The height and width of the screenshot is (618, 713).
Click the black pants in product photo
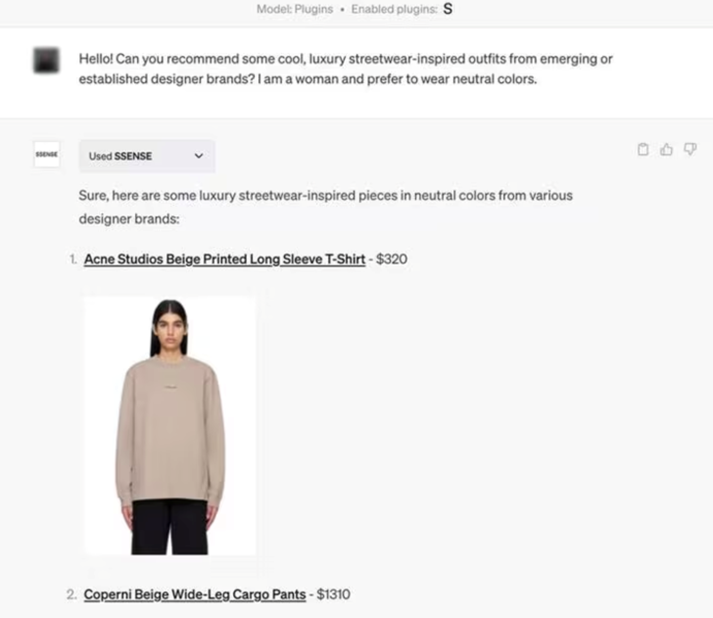(x=170, y=527)
